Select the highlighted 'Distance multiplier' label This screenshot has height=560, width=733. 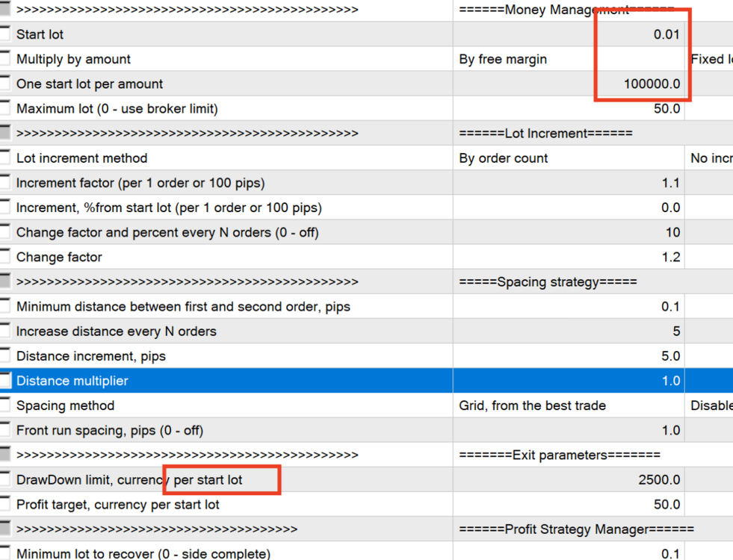[72, 381]
